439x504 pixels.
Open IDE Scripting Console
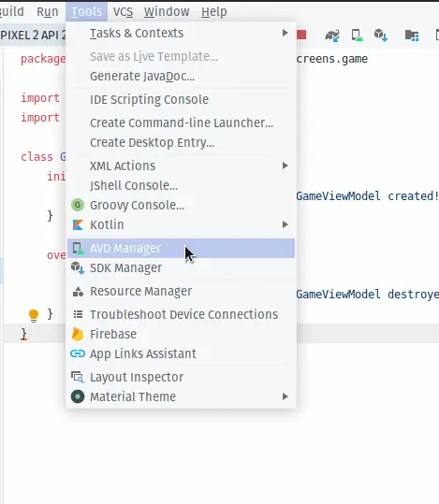click(181, 99)
